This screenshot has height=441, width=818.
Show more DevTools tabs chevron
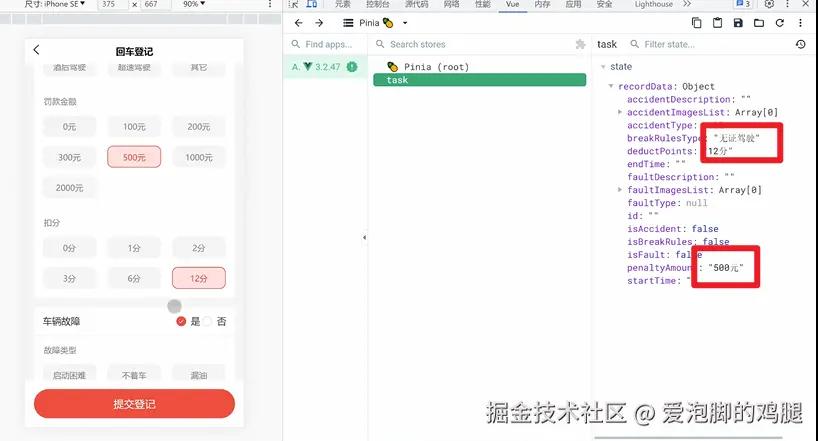687,4
